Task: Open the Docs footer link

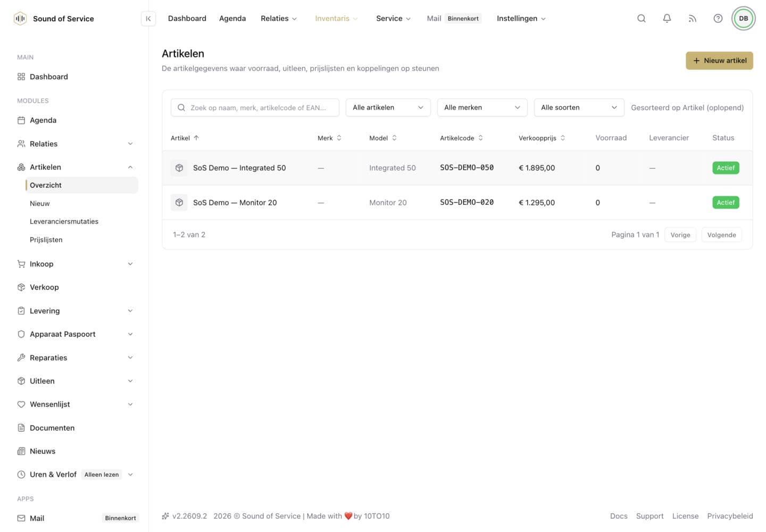Action: pos(619,516)
